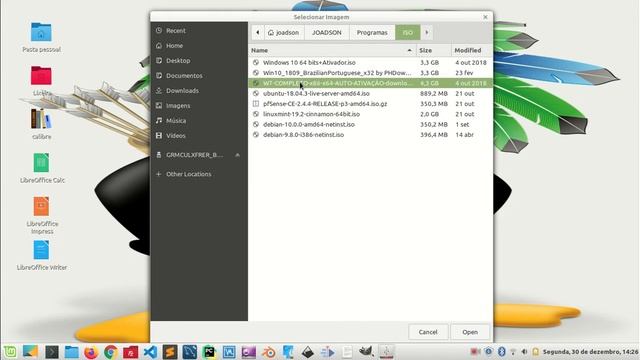Open the MySQL Workbench taskbar icon
Screen dimensions: 640x360
click(189, 352)
